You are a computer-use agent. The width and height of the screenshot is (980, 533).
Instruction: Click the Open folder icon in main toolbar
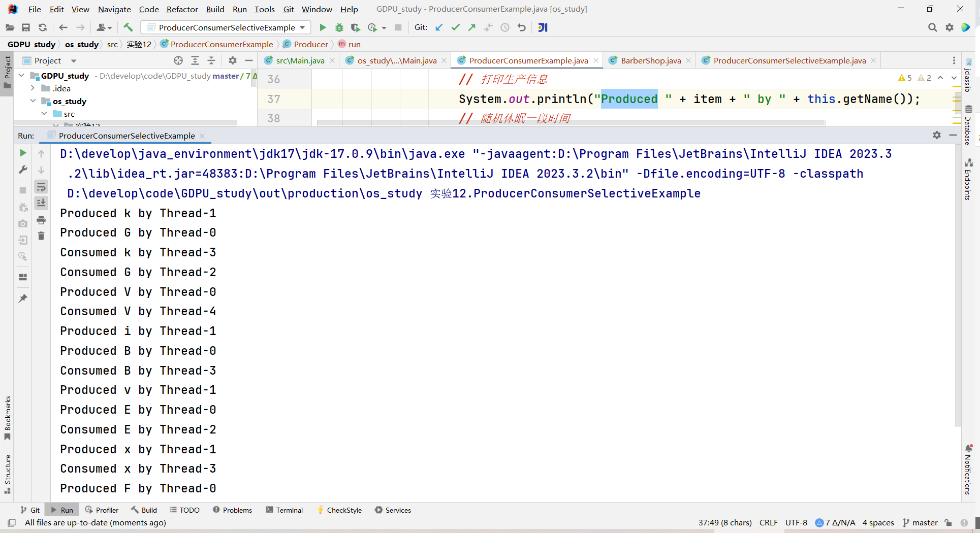[10, 27]
